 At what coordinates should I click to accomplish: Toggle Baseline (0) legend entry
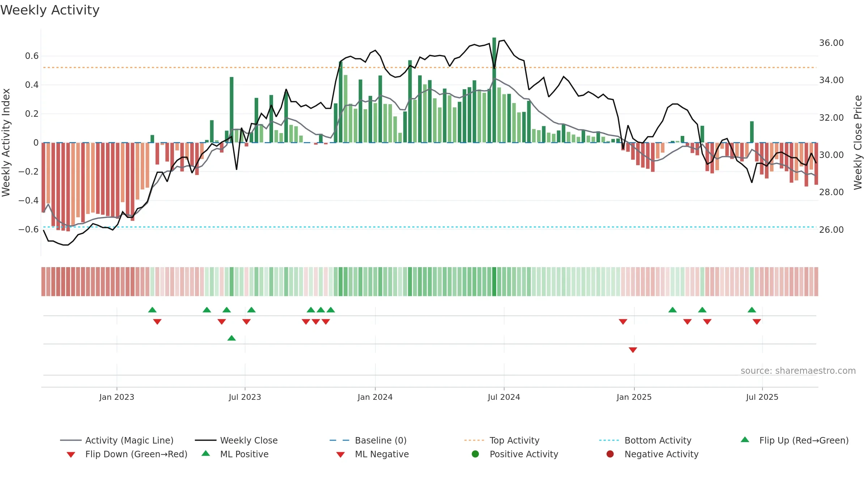coord(368,440)
